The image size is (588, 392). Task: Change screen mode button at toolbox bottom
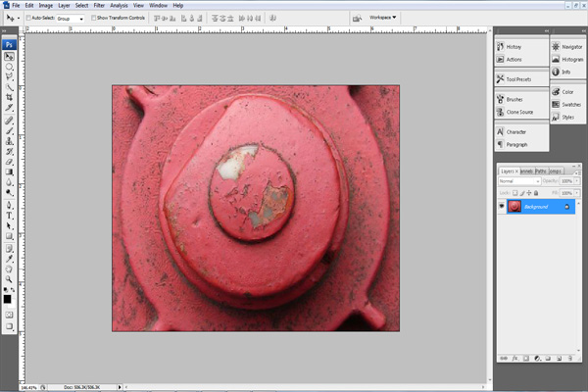click(x=9, y=326)
